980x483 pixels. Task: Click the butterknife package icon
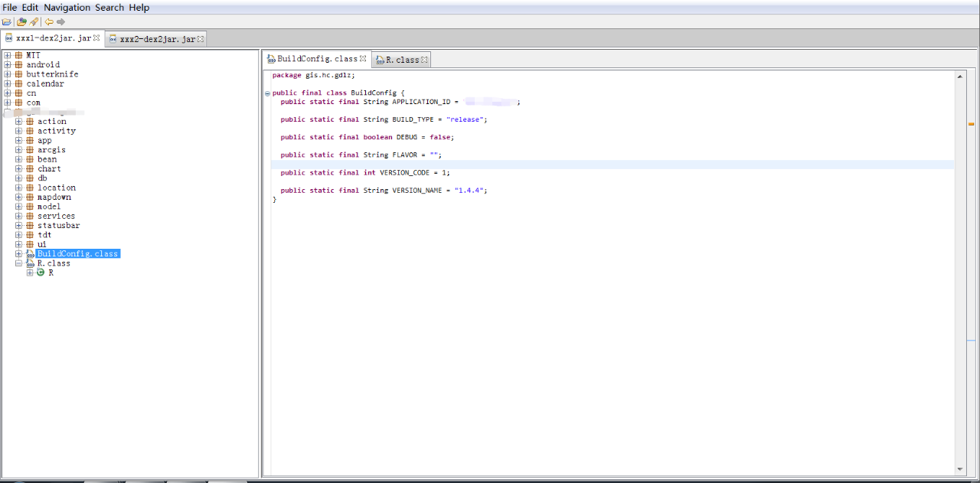point(18,74)
